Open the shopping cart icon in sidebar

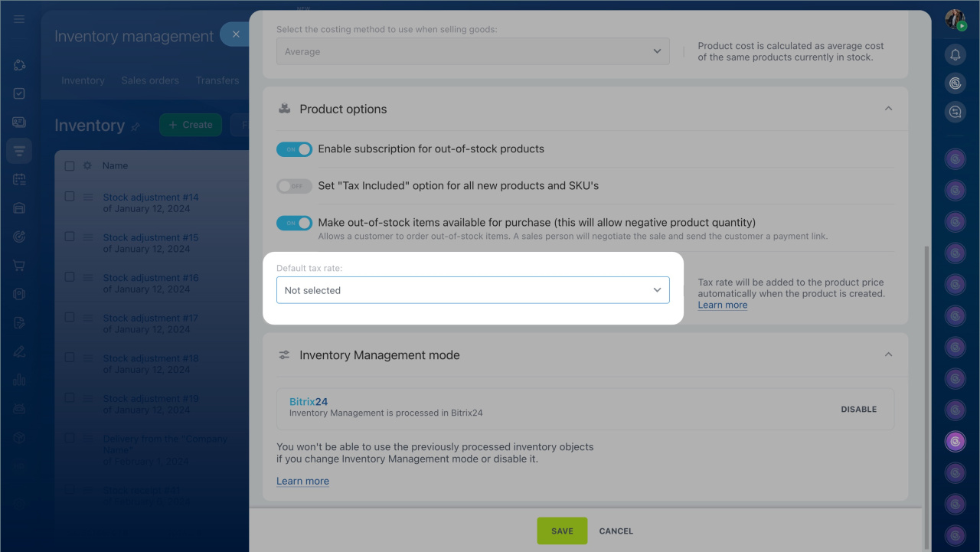pos(19,266)
